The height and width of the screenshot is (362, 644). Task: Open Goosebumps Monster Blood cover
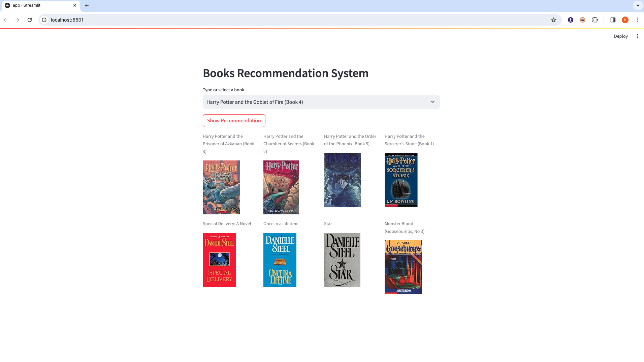403,267
